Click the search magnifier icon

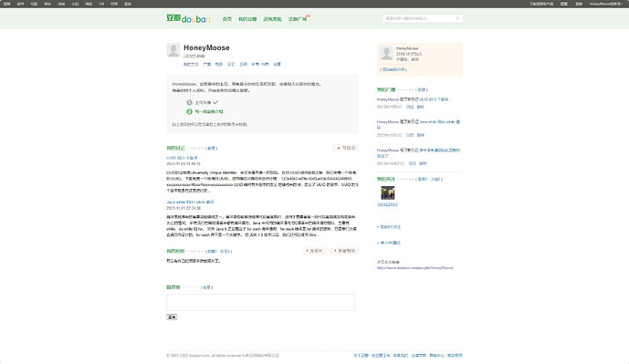[x=457, y=18]
